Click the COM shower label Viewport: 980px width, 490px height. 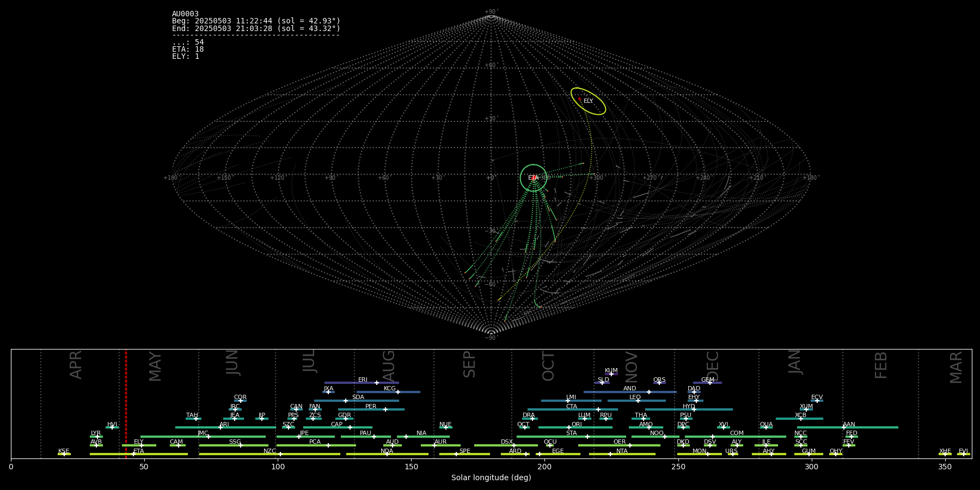[737, 433]
